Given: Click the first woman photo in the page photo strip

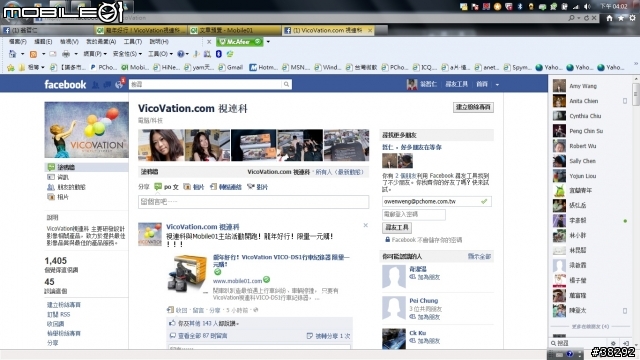Looking at the screenshot, I should pyautogui.click(x=161, y=145).
